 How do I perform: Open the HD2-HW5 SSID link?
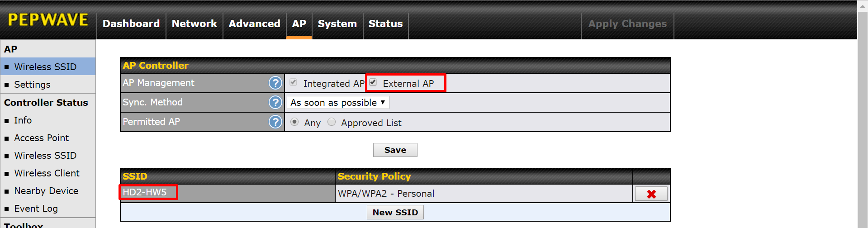pyautogui.click(x=145, y=192)
